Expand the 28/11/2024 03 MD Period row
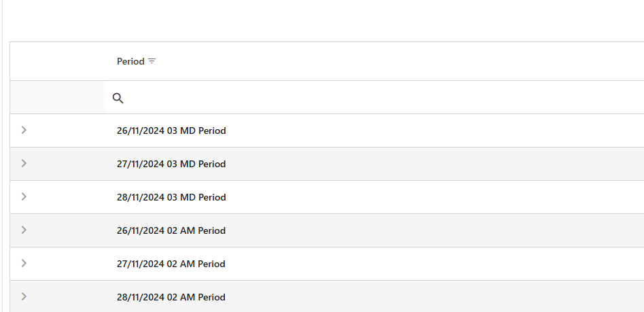Image resolution: width=644 pixels, height=312 pixels. tap(24, 196)
